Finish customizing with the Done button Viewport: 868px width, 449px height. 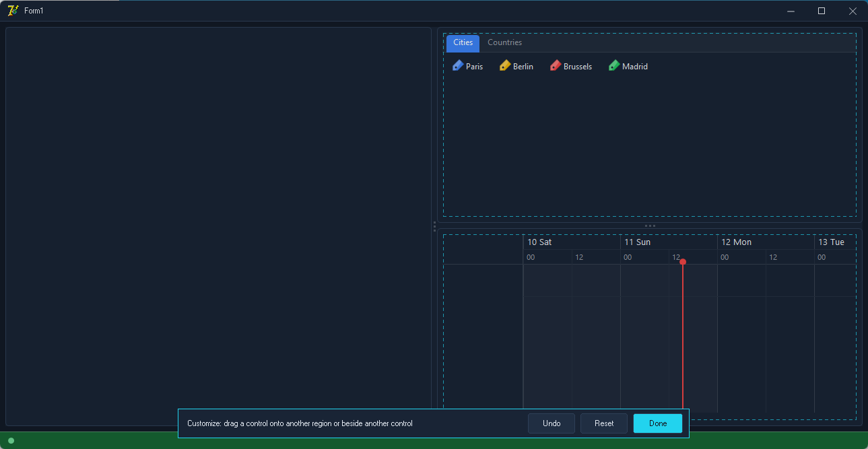(x=658, y=423)
